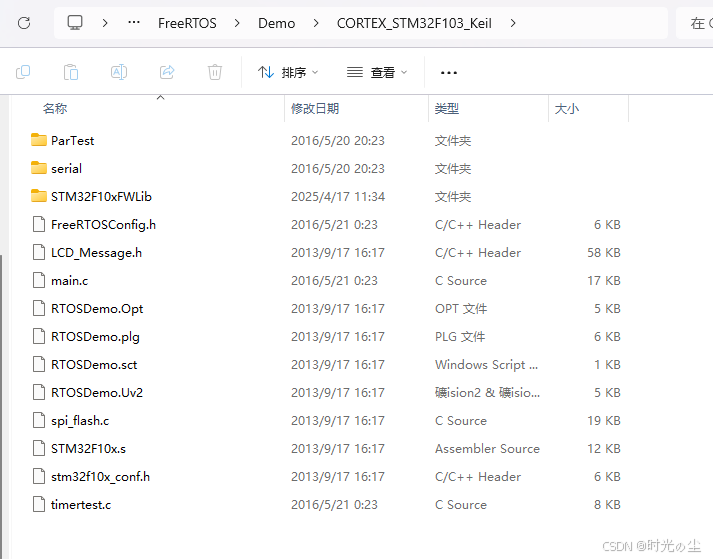This screenshot has width=713, height=559.
Task: Click the 17 KB size of main.c
Action: (x=604, y=281)
